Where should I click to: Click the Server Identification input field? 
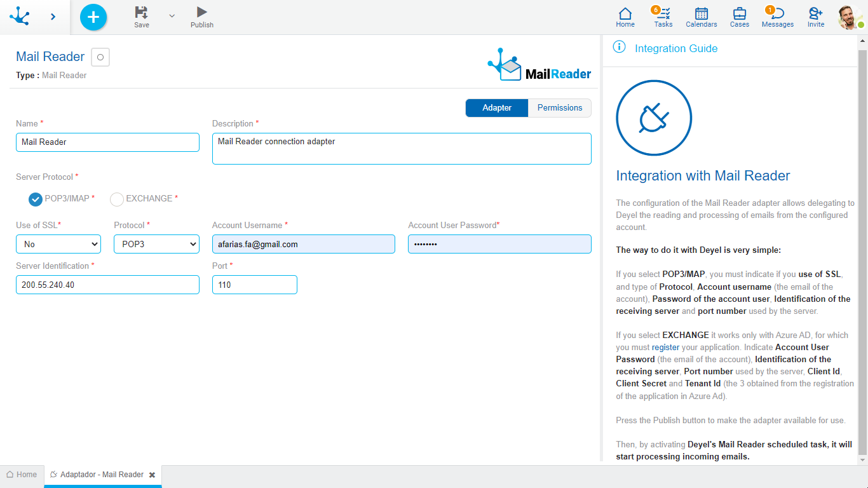[x=107, y=285]
